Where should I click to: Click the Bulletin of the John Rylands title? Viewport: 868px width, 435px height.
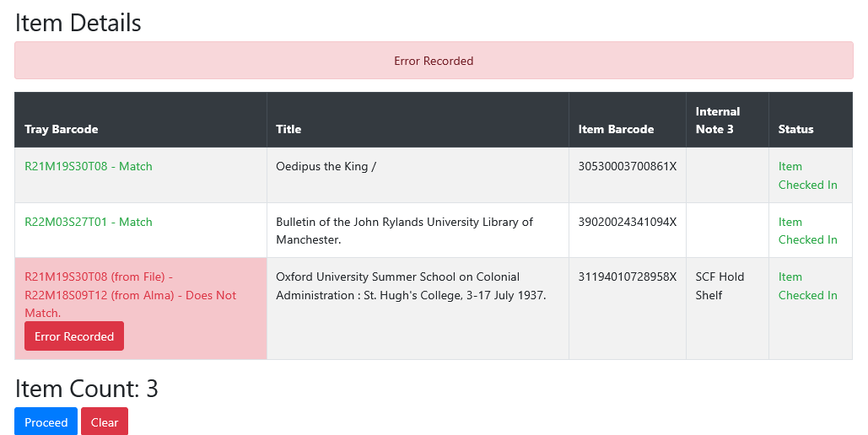404,231
